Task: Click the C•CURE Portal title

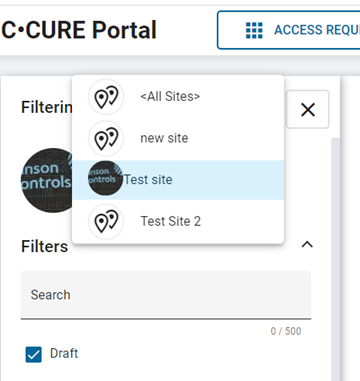Action: coord(79,30)
